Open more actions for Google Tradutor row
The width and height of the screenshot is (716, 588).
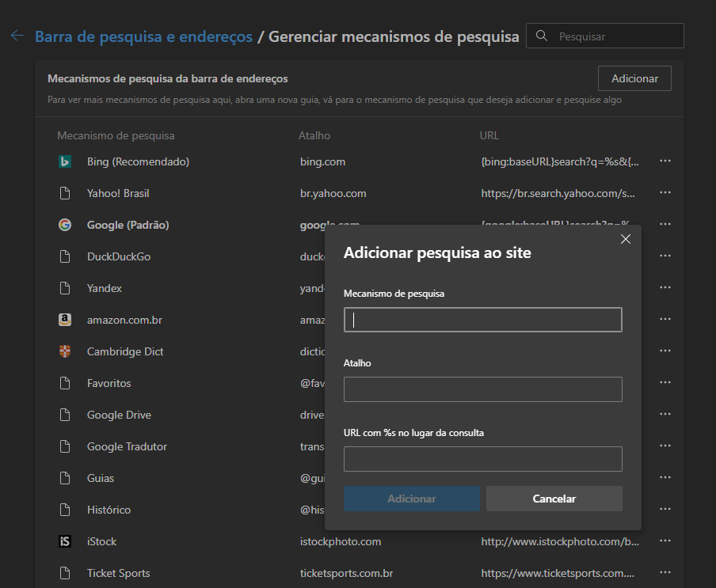point(665,446)
